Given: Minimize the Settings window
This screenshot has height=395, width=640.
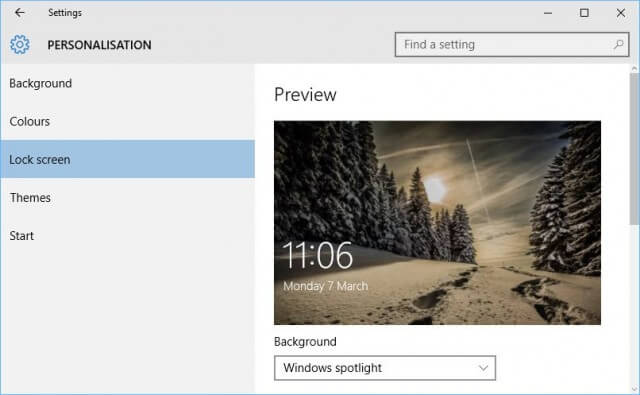Looking at the screenshot, I should 548,13.
